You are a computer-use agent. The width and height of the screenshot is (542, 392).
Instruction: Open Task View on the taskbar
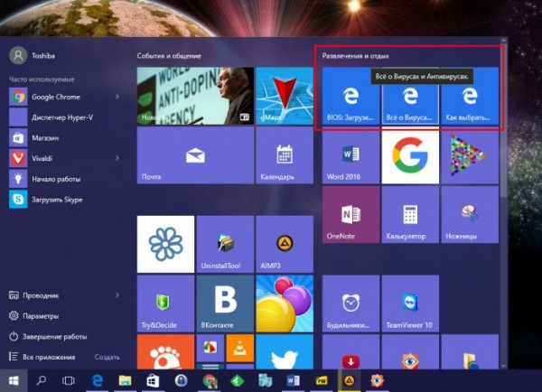[68, 380]
